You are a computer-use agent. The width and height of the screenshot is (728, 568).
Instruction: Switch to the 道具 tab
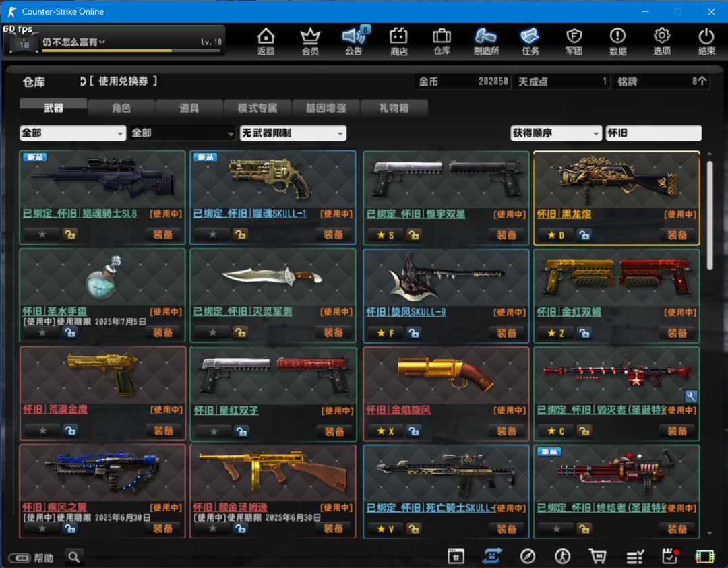(189, 108)
